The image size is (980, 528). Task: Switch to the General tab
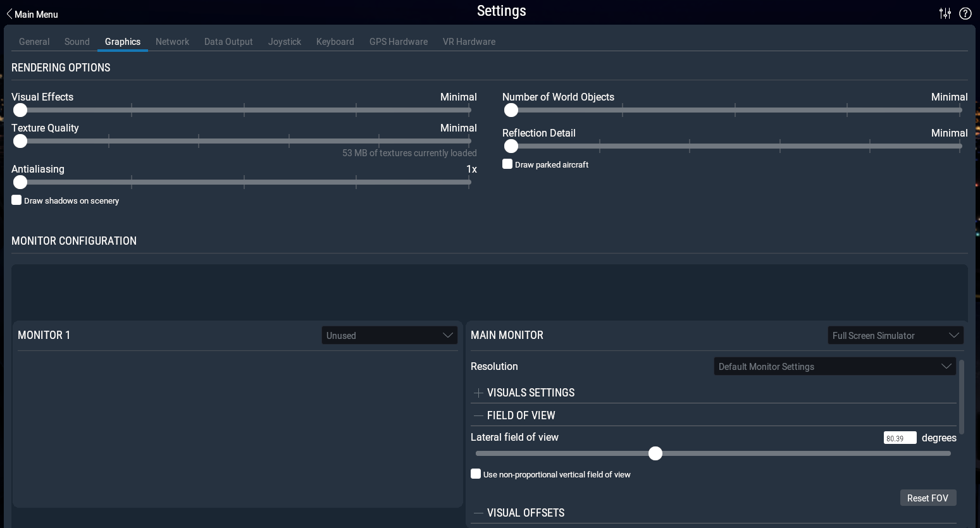pos(34,42)
